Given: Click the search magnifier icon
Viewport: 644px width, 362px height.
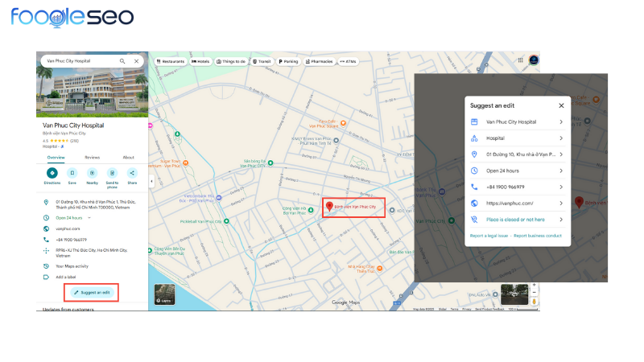Looking at the screenshot, I should (122, 61).
